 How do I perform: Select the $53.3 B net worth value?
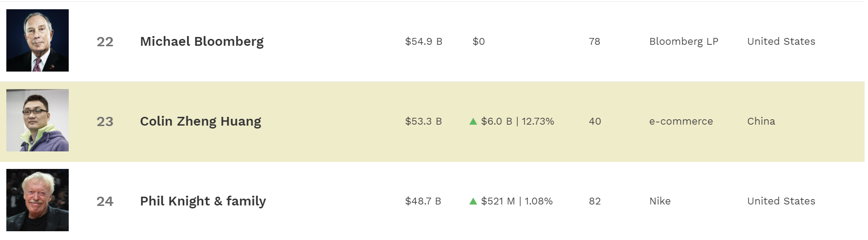(424, 121)
